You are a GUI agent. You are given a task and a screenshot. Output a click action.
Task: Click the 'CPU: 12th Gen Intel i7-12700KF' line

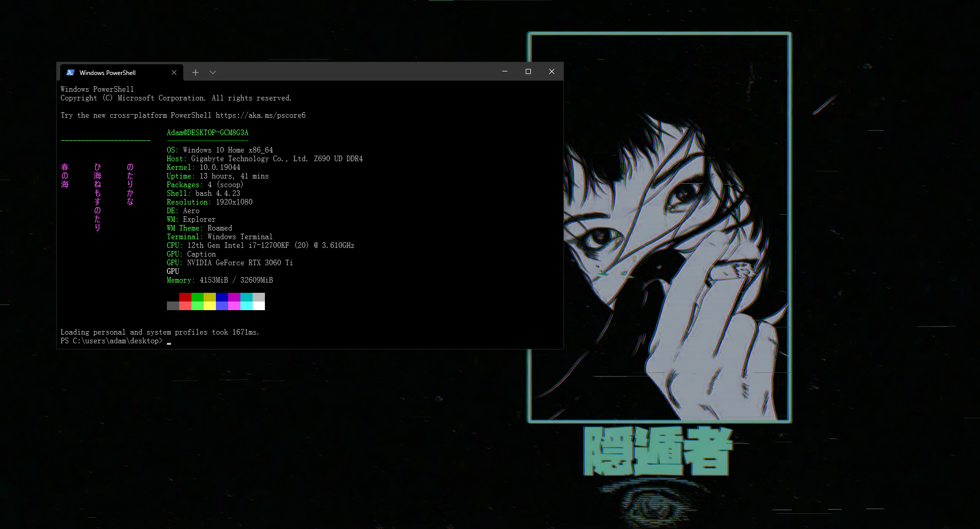pos(261,245)
